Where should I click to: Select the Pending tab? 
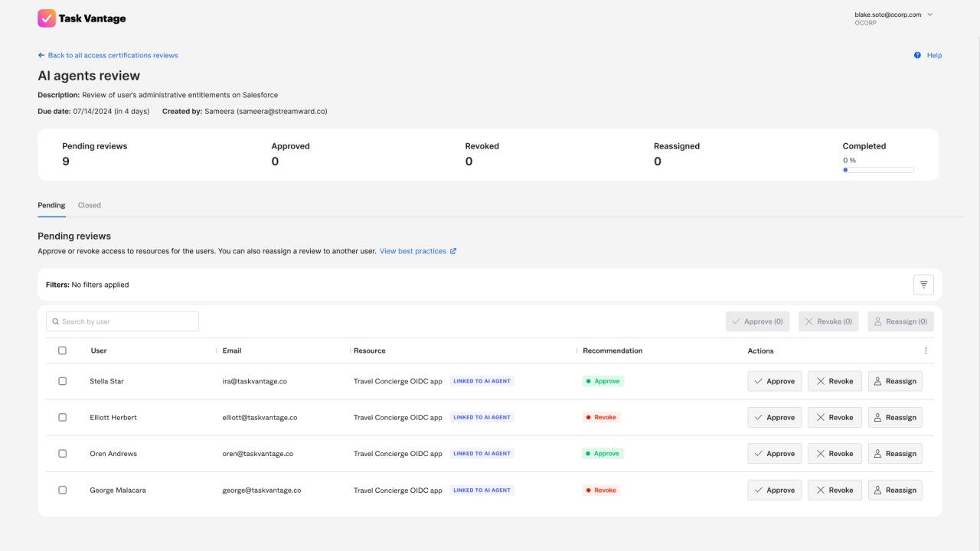(x=51, y=204)
